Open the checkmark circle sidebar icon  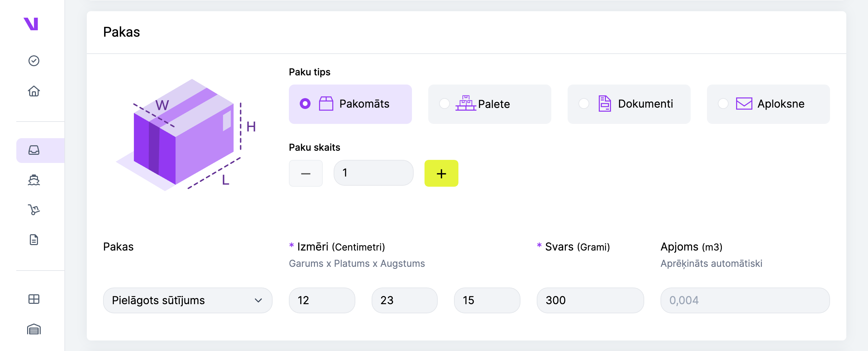point(34,61)
